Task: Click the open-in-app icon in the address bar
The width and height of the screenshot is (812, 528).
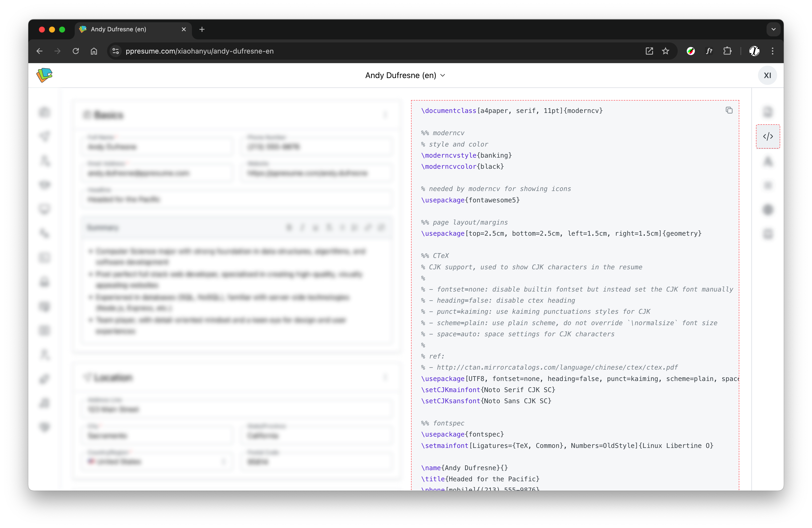Action: (x=649, y=51)
